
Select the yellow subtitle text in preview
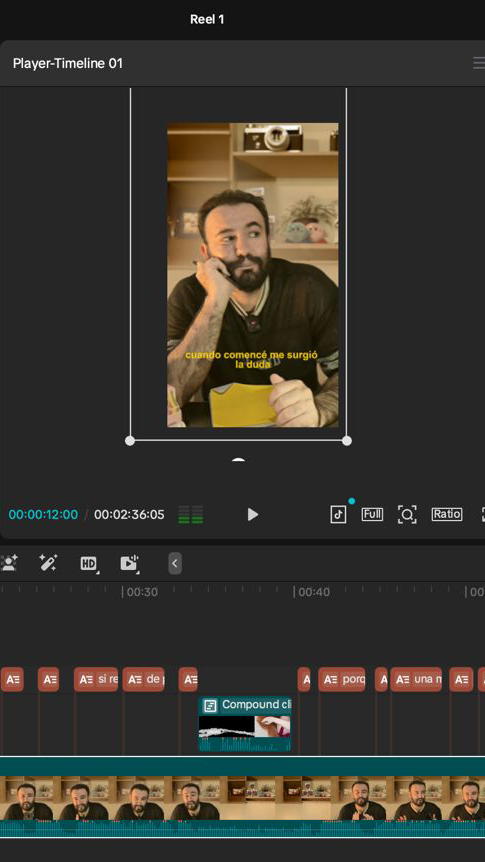pyautogui.click(x=252, y=359)
